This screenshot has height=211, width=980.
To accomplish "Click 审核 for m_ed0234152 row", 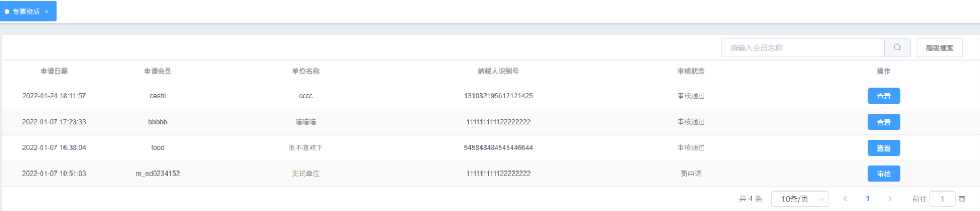I will pyautogui.click(x=883, y=173).
